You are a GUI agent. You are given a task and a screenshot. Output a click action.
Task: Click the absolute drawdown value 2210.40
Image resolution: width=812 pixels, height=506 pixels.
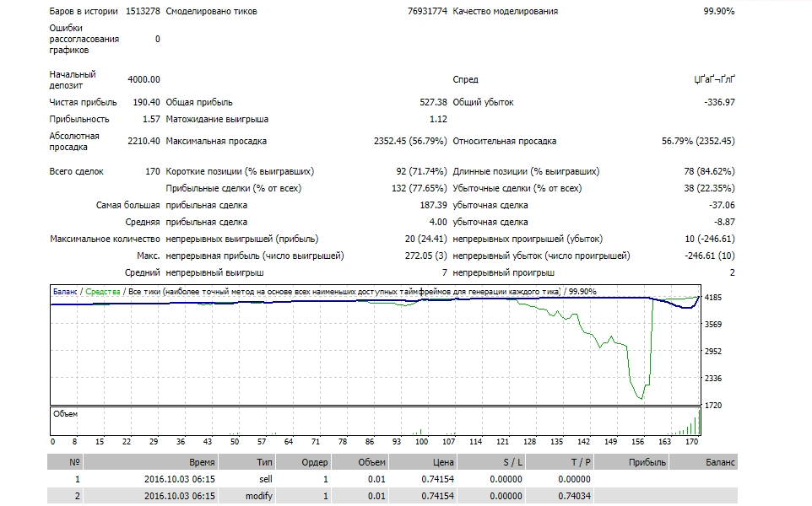(x=144, y=141)
